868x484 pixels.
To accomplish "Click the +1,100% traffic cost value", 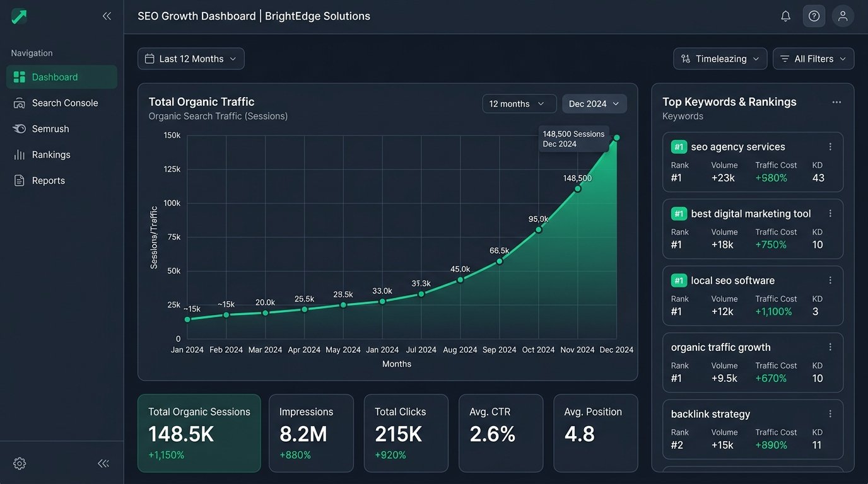I will [774, 311].
